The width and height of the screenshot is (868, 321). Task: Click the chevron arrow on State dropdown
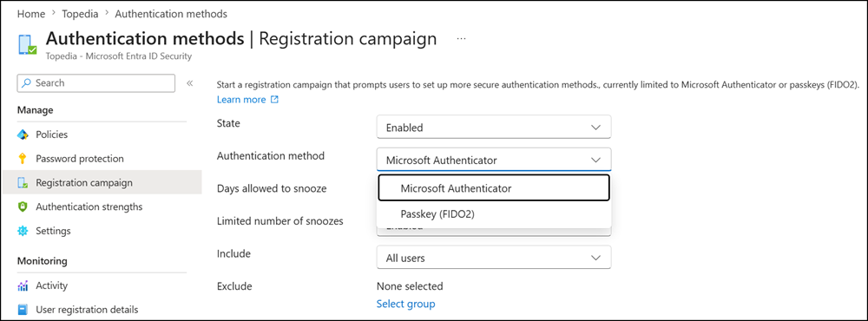[595, 128]
